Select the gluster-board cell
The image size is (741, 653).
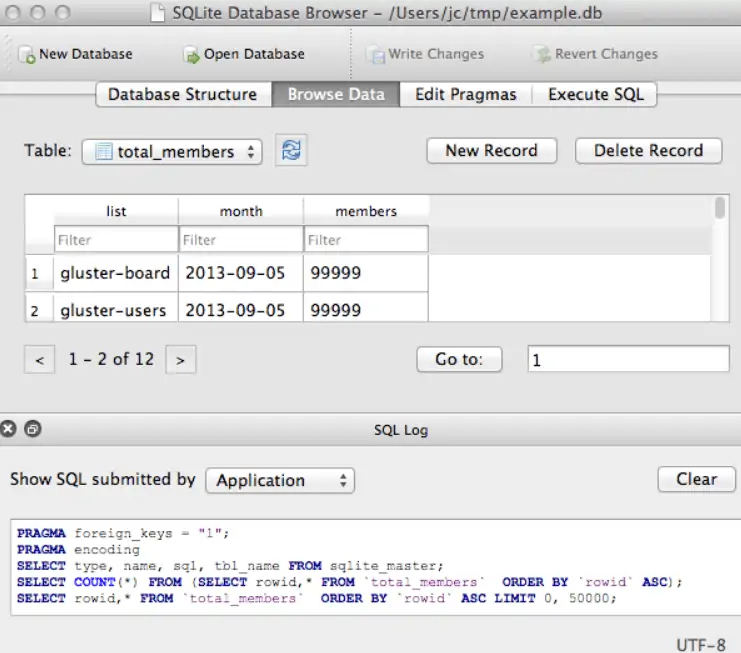(116, 273)
